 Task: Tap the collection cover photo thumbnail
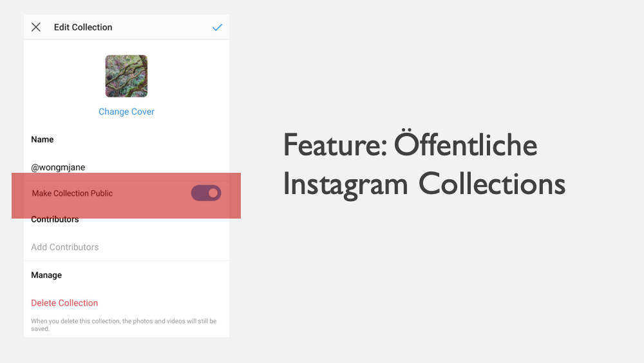[126, 76]
